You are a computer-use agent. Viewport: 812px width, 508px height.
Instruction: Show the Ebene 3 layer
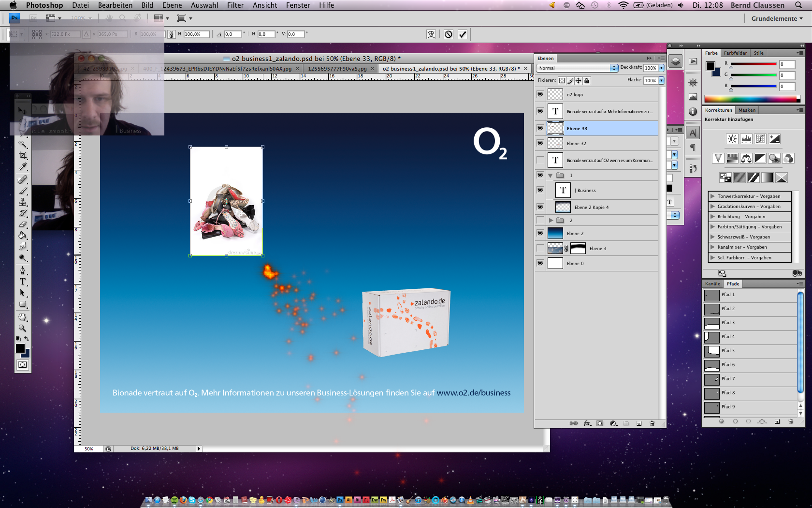540,248
